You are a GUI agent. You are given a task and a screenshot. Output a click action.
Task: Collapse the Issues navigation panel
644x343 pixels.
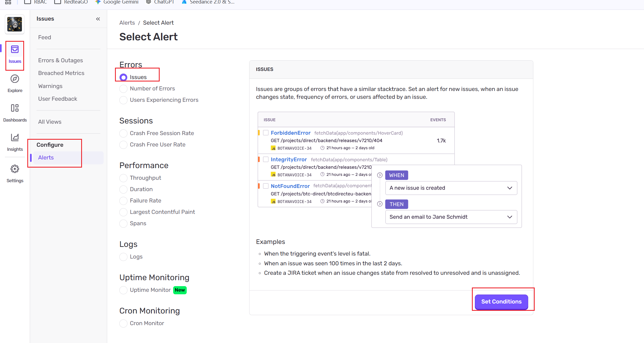(98, 19)
